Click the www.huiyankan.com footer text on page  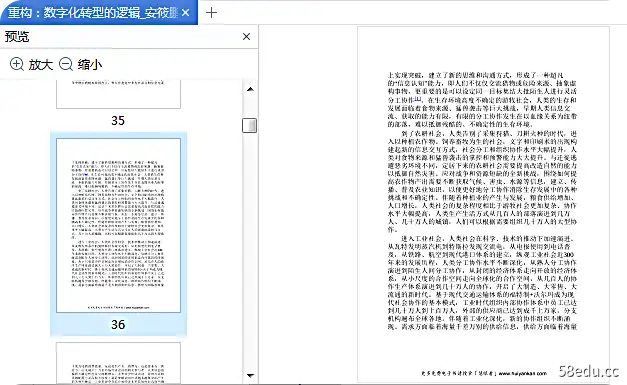pyautogui.click(x=523, y=373)
